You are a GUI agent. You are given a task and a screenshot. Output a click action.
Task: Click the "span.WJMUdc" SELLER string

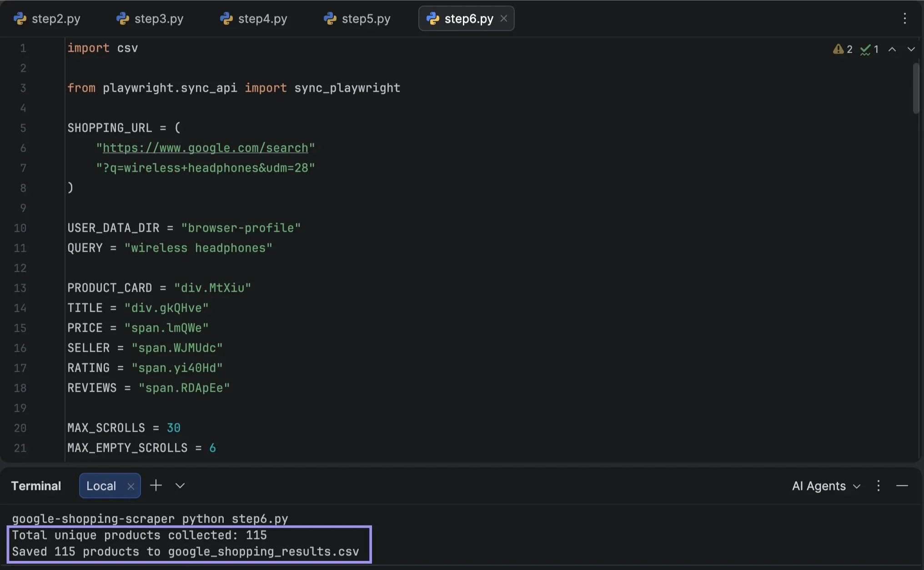177,348
